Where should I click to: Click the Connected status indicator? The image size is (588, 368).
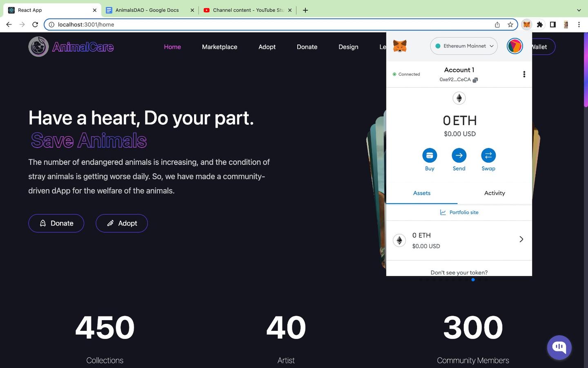tap(406, 74)
